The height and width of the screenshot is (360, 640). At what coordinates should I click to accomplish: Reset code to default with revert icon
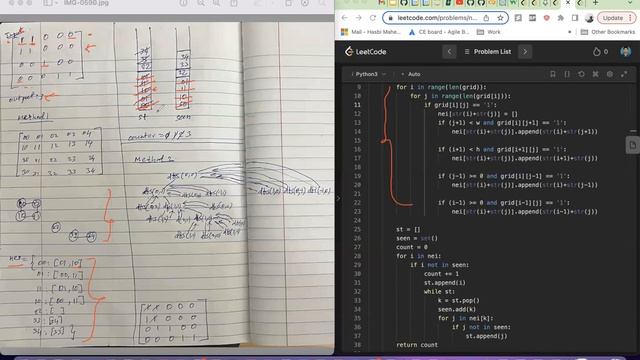tap(581, 74)
